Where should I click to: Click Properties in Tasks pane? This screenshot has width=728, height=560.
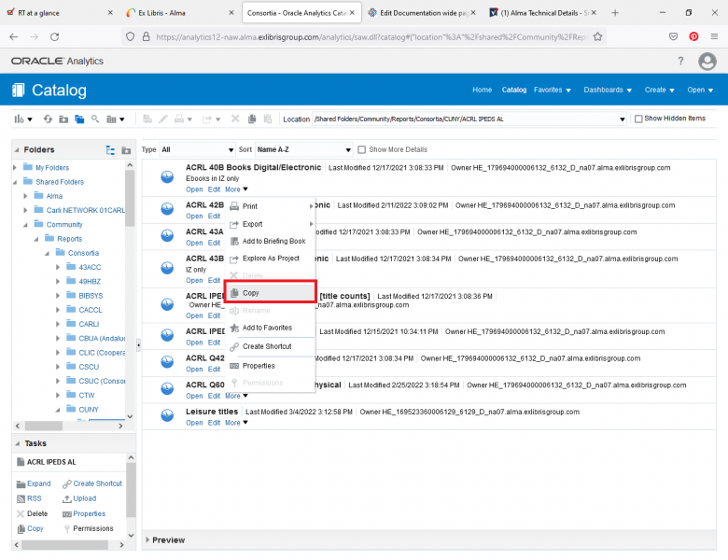[x=84, y=513]
